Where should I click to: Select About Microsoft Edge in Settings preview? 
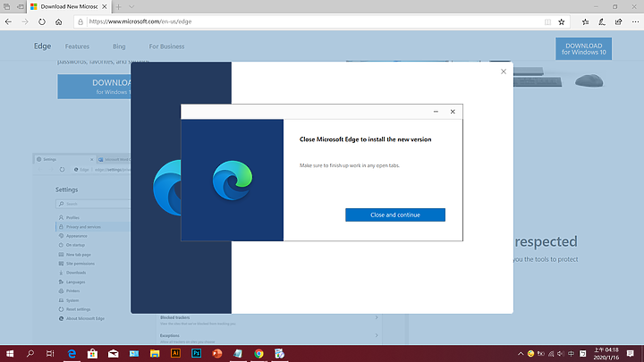pos(85,318)
